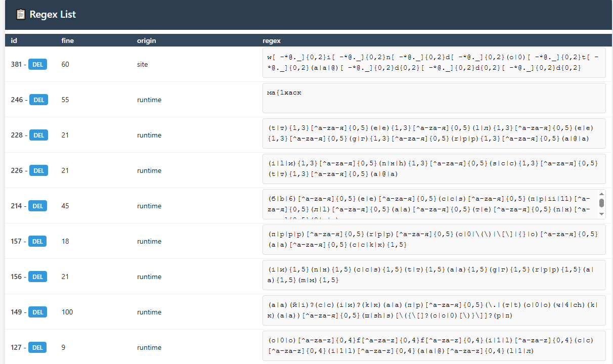Click the Regex List page title

pyautogui.click(x=53, y=14)
